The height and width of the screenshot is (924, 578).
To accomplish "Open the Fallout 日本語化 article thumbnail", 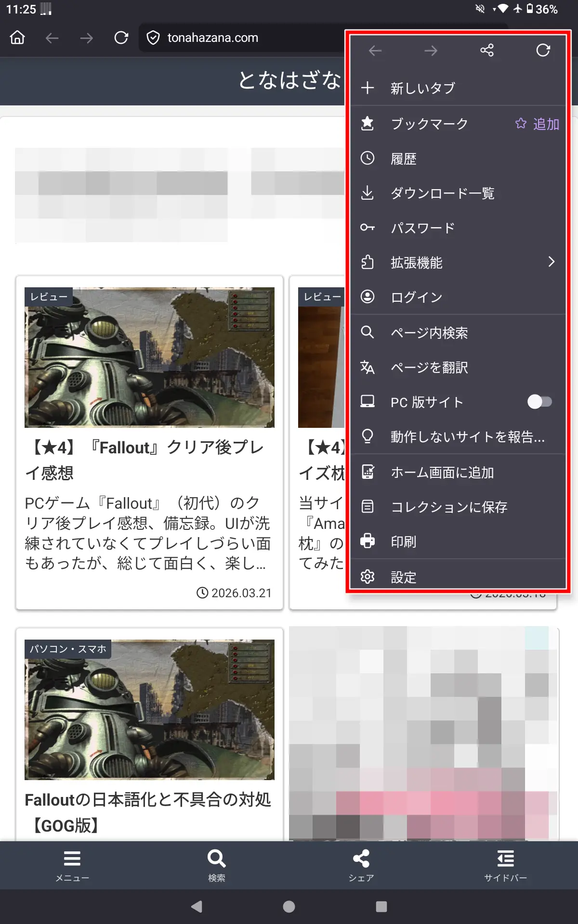I will (149, 709).
